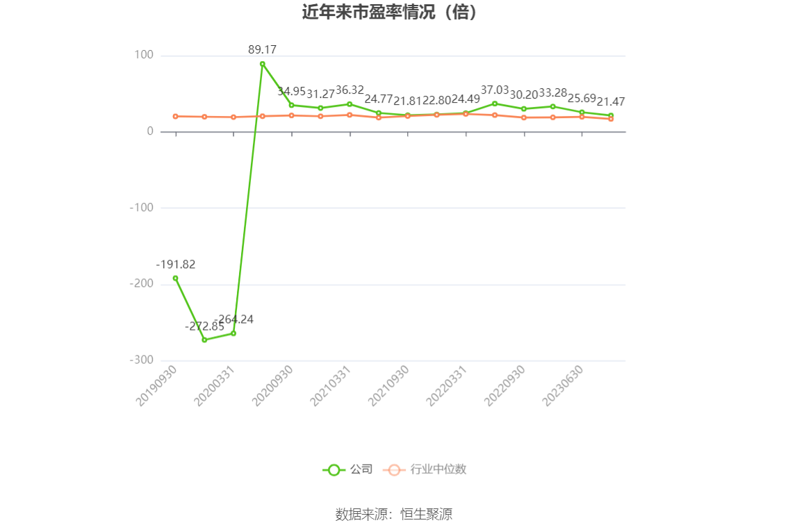This screenshot has height=532, width=788.
Task: Click the 34.95 data point marker
Action: coord(291,106)
